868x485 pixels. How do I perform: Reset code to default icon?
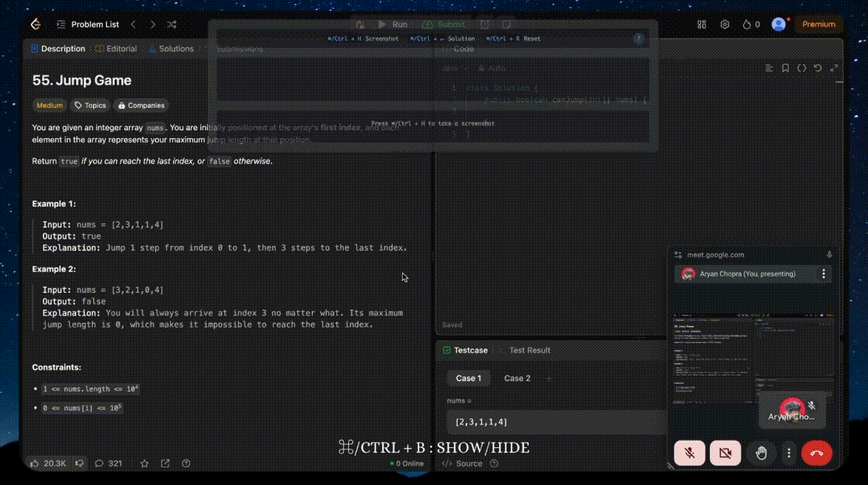818,68
